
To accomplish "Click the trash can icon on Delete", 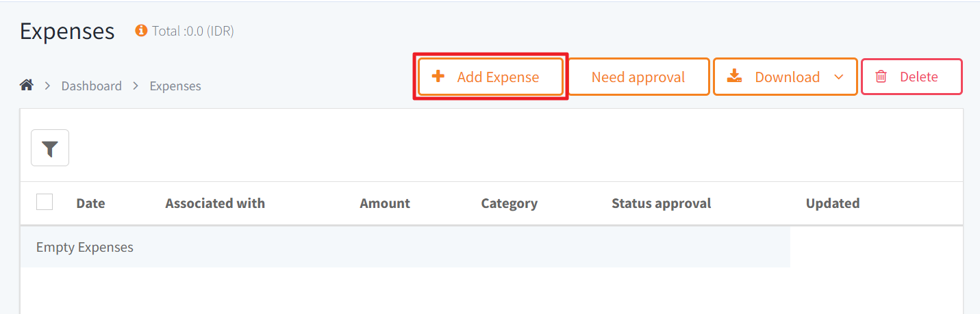I will coord(881,77).
